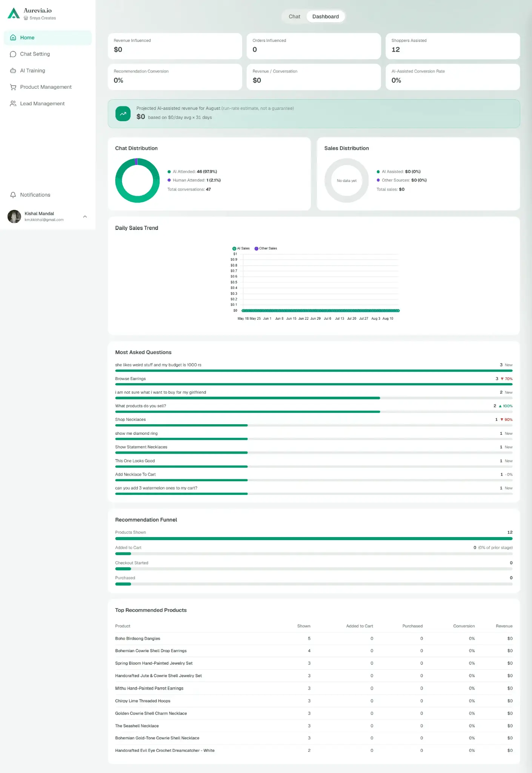Screen dimensions: 532x773
Task: Click the Chat Setting speech bubble icon
Action: coord(13,54)
